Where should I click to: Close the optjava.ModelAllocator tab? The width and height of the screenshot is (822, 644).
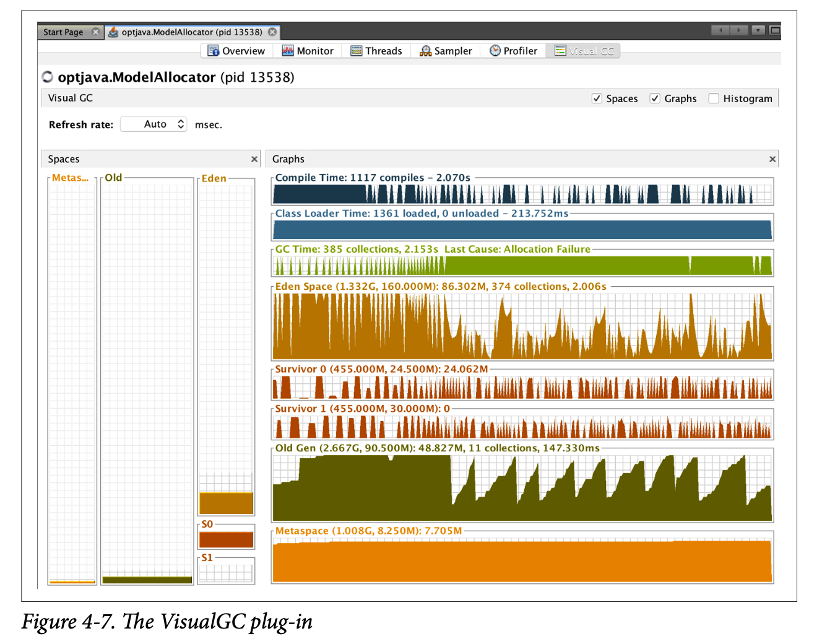click(272, 32)
